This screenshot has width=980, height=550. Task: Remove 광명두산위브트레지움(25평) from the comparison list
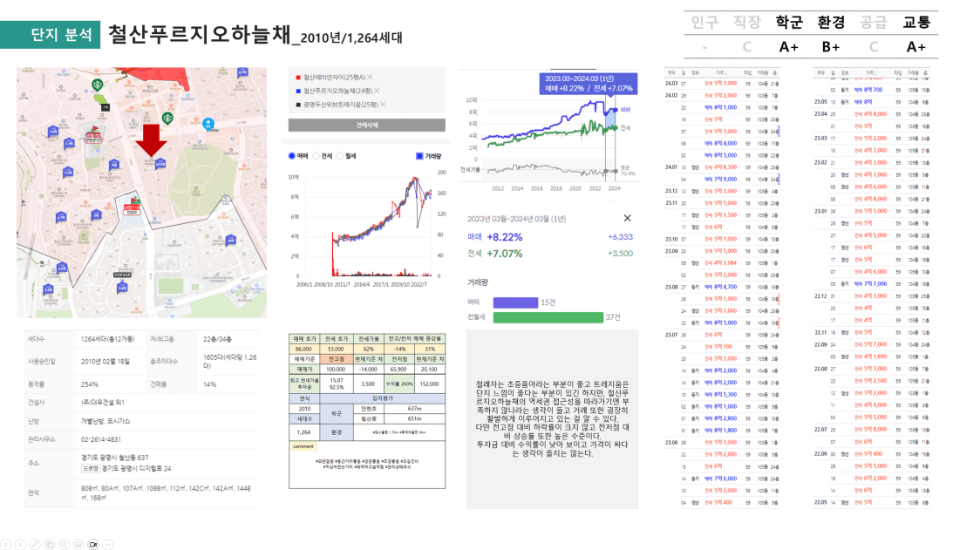click(x=383, y=105)
